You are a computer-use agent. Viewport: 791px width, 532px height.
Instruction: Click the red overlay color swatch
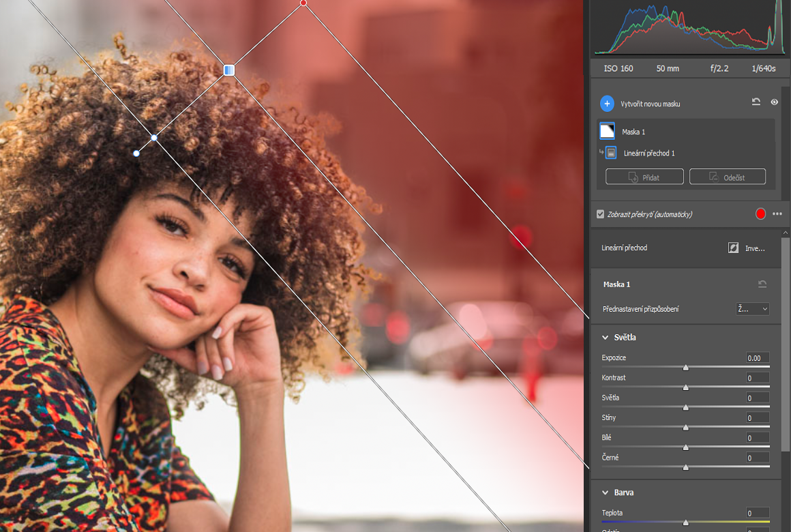(x=760, y=213)
